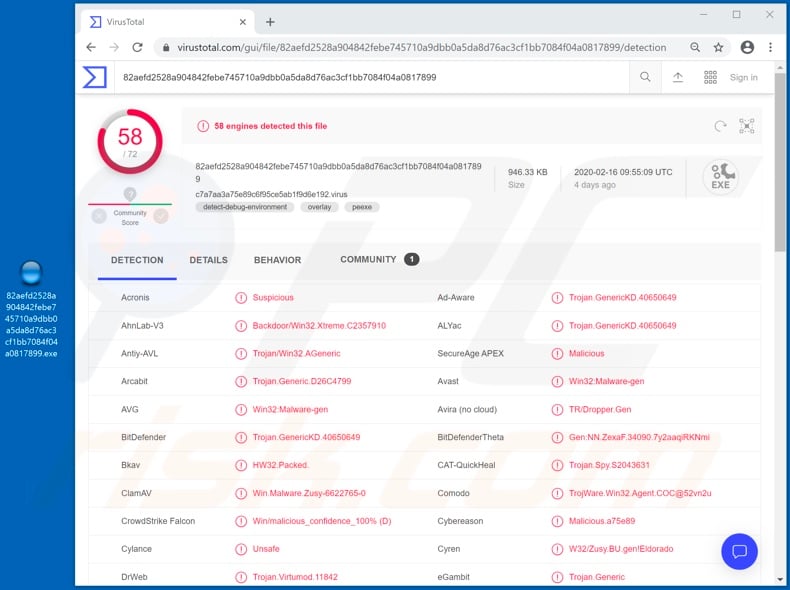The image size is (790, 590).
Task: Close the VirusTotal browser tab
Action: 242,22
